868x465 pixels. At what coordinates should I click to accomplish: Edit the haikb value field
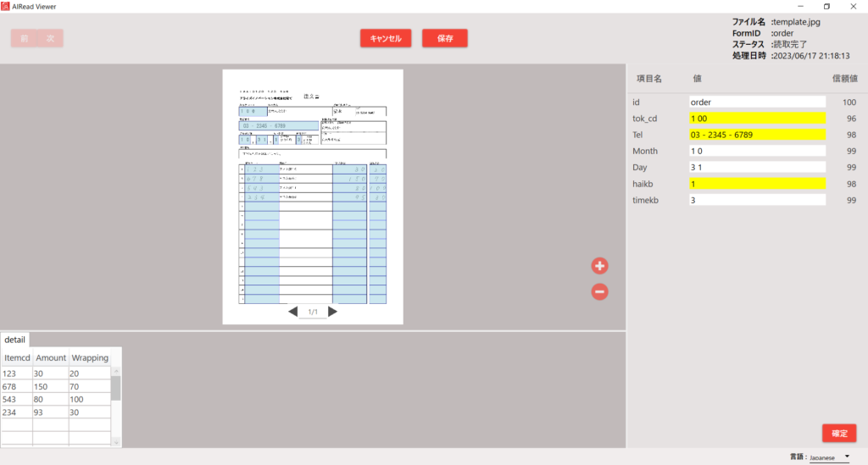pos(757,184)
